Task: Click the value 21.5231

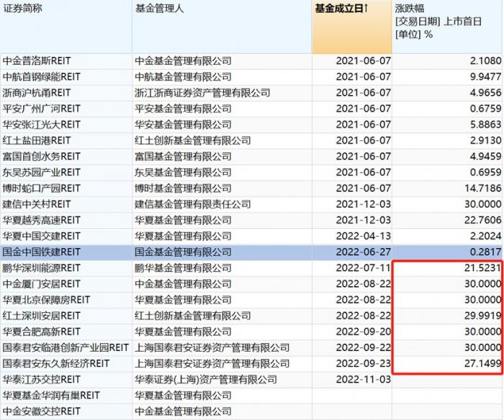Action: click(483, 268)
